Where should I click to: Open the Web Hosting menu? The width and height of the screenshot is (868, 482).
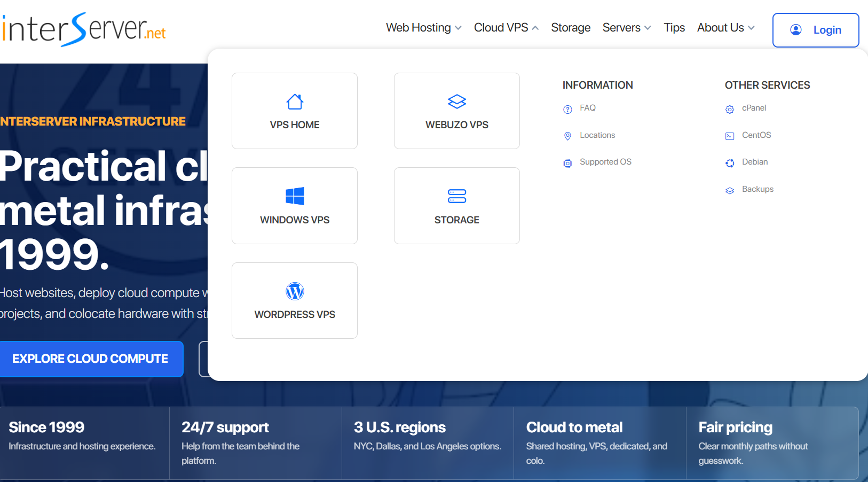coord(419,28)
